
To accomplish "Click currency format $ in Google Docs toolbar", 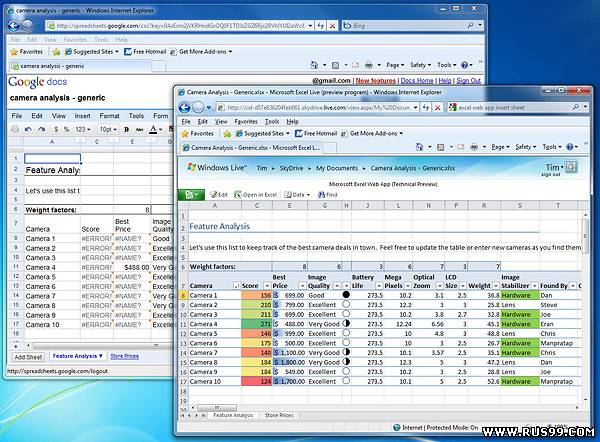I will 56,129.
